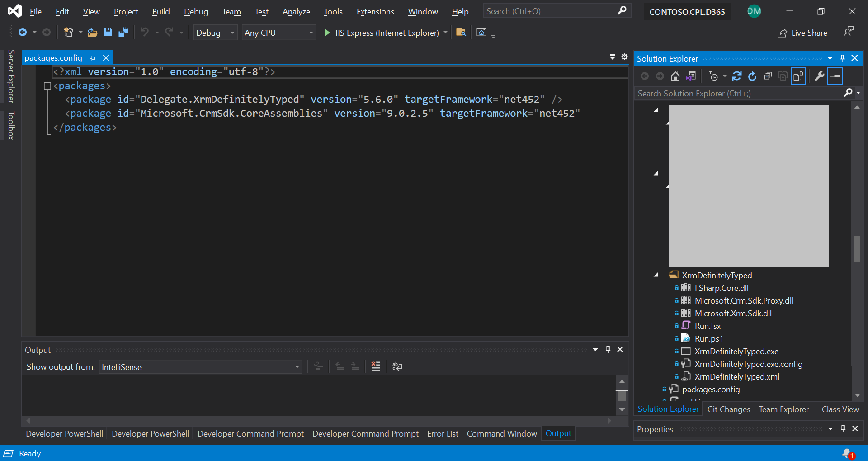Image resolution: width=868 pixels, height=461 pixels.
Task: Open the Debug configuration dropdown
Action: click(215, 33)
